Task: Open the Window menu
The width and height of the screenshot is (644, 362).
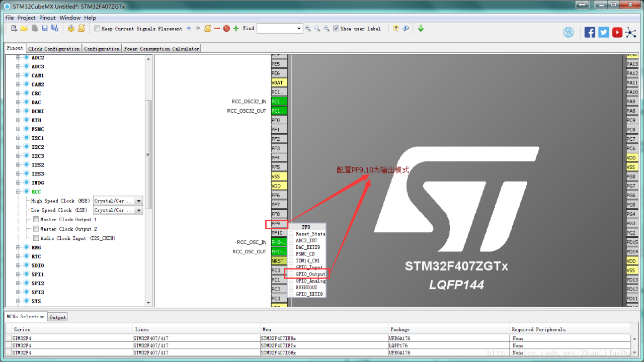Action: pos(70,18)
